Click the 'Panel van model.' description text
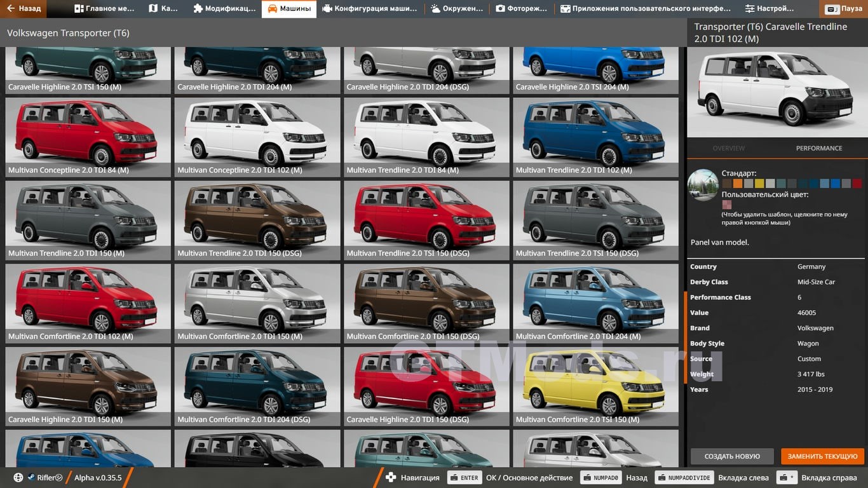Screen dimensions: 868x488 [720, 242]
